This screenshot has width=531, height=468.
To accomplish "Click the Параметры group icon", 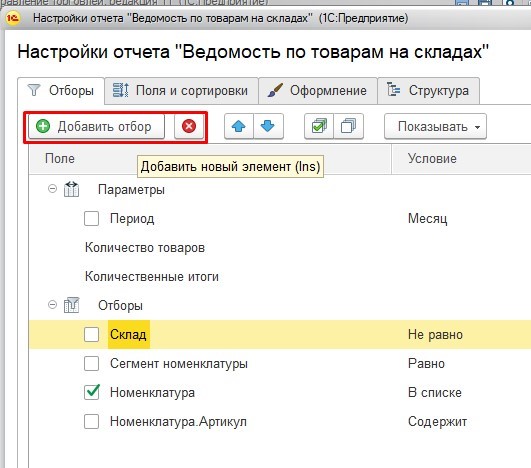I will [x=71, y=189].
